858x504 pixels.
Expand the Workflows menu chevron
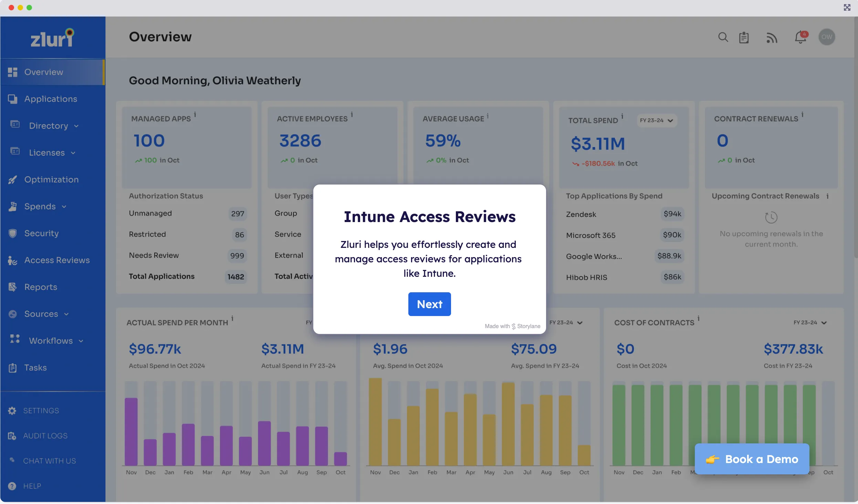[81, 341]
